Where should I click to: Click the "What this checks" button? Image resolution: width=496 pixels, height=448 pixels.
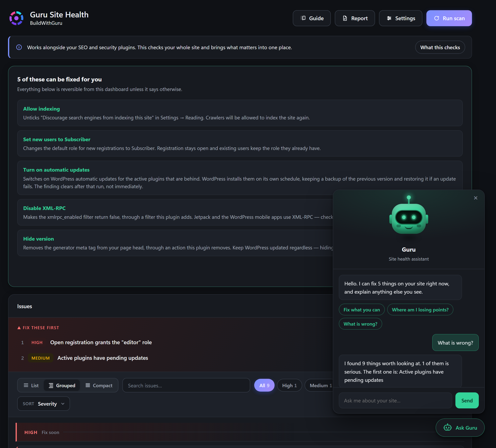pos(440,47)
